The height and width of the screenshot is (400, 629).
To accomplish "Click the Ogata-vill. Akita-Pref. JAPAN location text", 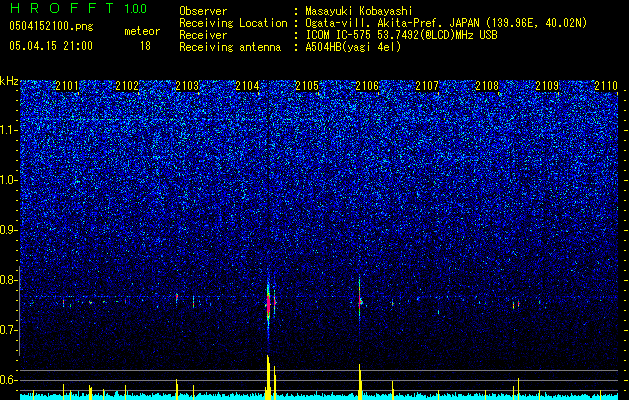I will [x=446, y=23].
